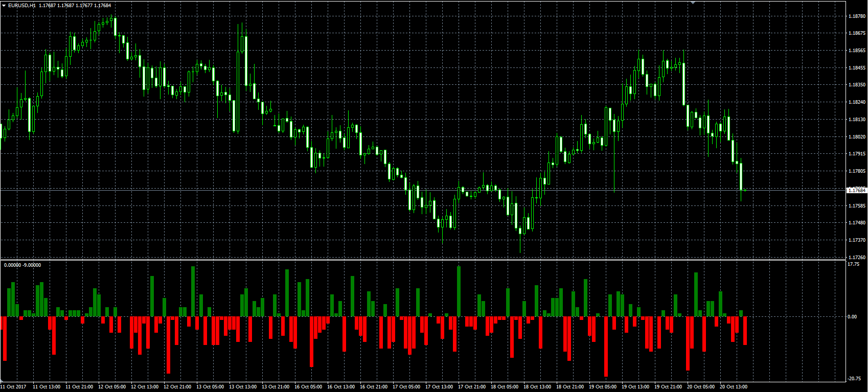Click the 12 Oct 21:00 time label
The width and height of the screenshot is (868, 392).
177,387
